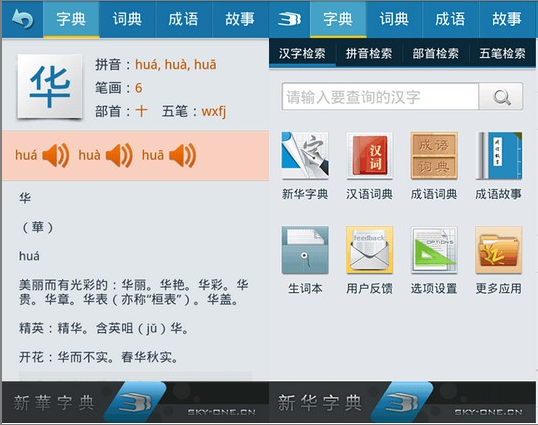Switch to the 部首检索 tab
The width and height of the screenshot is (538, 425).
click(435, 53)
